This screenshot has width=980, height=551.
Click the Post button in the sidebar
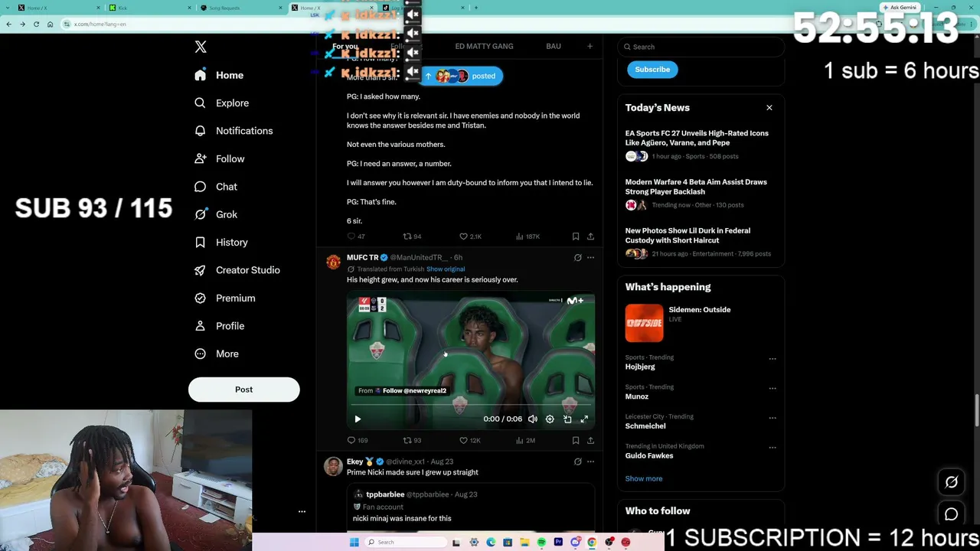(243, 390)
